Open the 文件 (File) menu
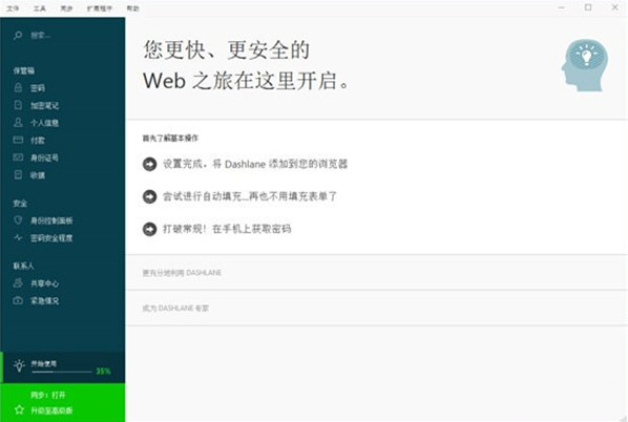The image size is (628, 422). coord(13,7)
